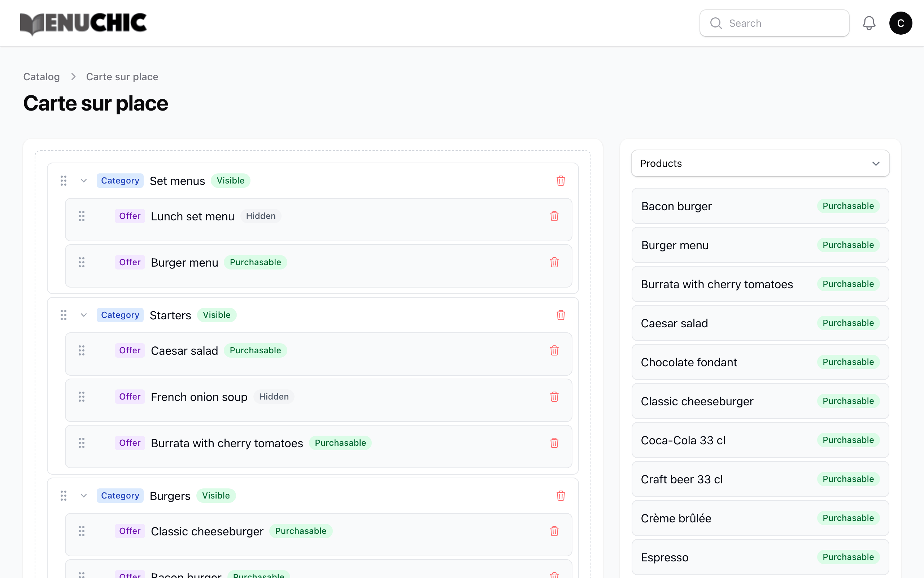Viewport: 924px width, 578px height.
Task: Select Coca-Cola 33 cl product
Action: [x=760, y=440]
